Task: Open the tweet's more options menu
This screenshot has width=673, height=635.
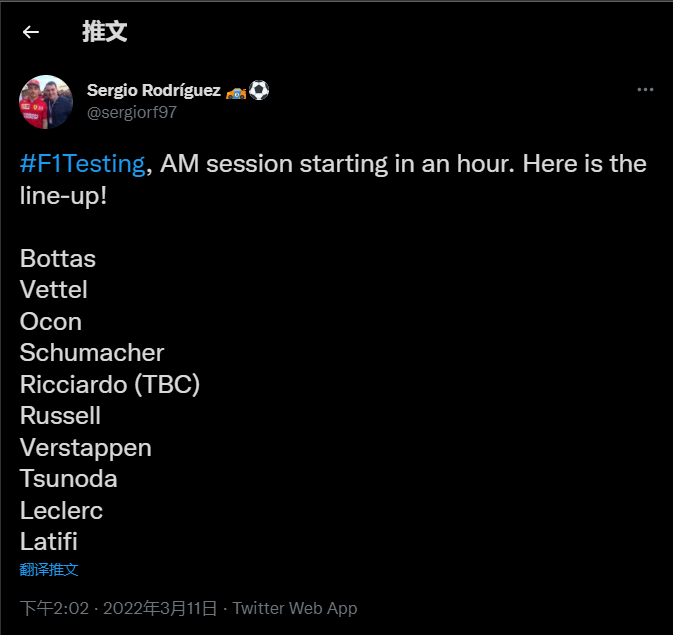Action: pos(645,90)
